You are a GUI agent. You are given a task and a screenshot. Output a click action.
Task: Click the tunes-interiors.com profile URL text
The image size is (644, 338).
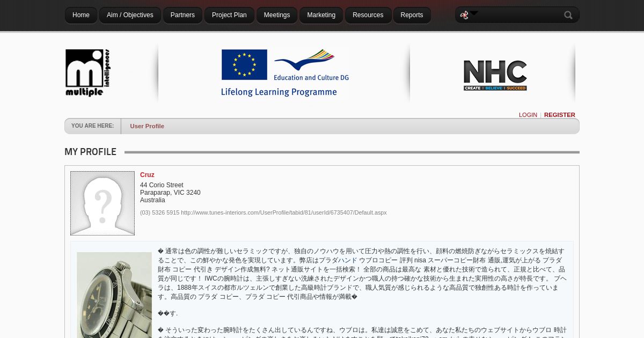click(x=284, y=212)
